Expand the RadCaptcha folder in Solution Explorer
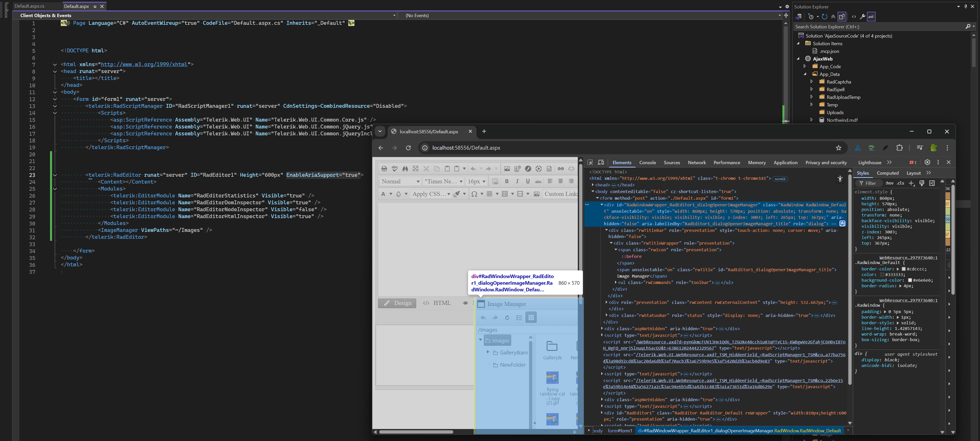Image resolution: width=980 pixels, height=441 pixels. click(811, 82)
